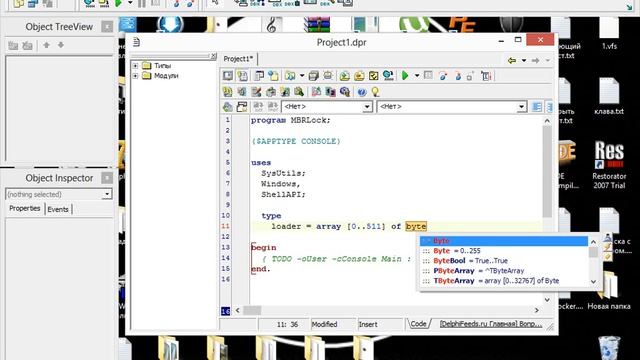Expand the Типы tree folder

[x=135, y=65]
